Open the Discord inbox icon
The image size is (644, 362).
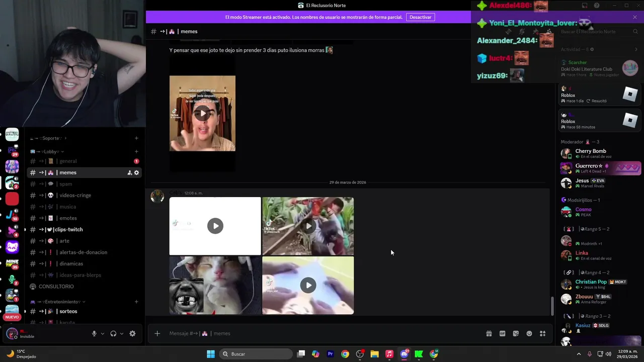pyautogui.click(x=585, y=6)
